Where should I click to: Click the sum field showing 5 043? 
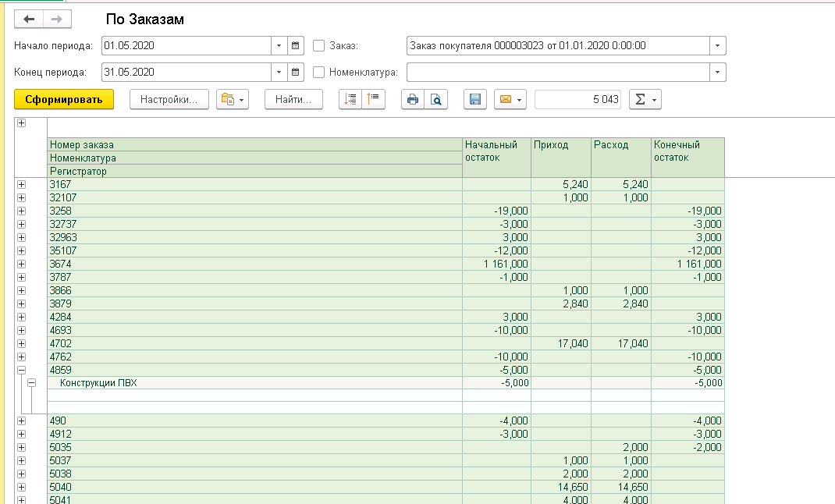578,99
